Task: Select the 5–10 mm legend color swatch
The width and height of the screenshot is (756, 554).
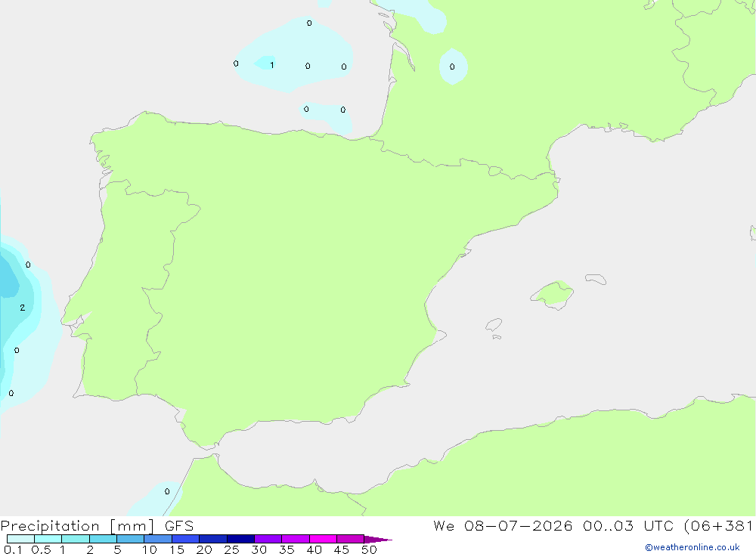Action: (x=131, y=539)
